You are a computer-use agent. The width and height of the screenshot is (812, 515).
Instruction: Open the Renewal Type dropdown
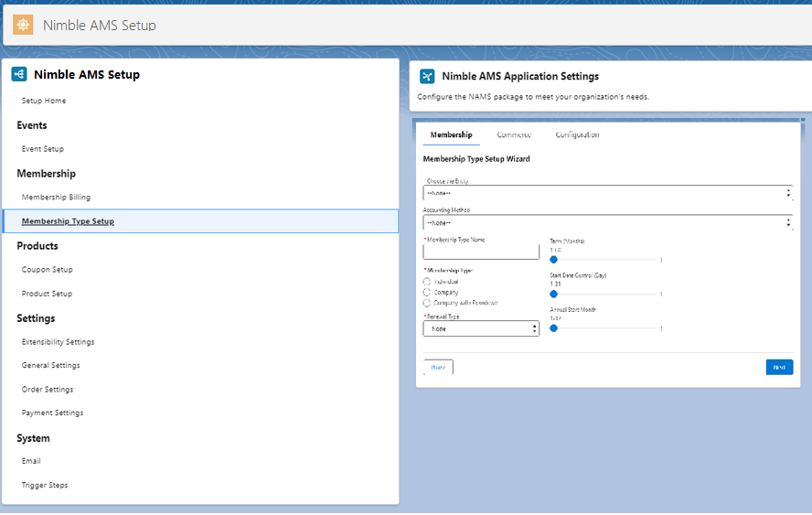(481, 328)
